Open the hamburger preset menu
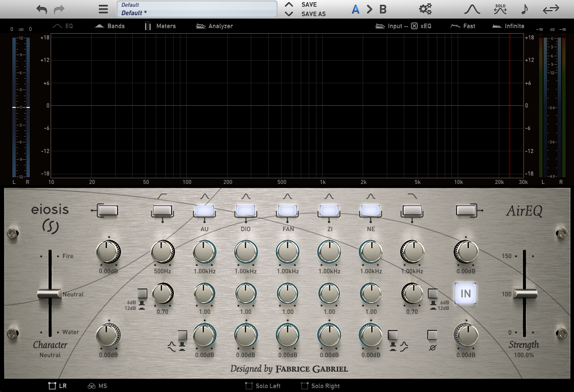 pos(103,9)
